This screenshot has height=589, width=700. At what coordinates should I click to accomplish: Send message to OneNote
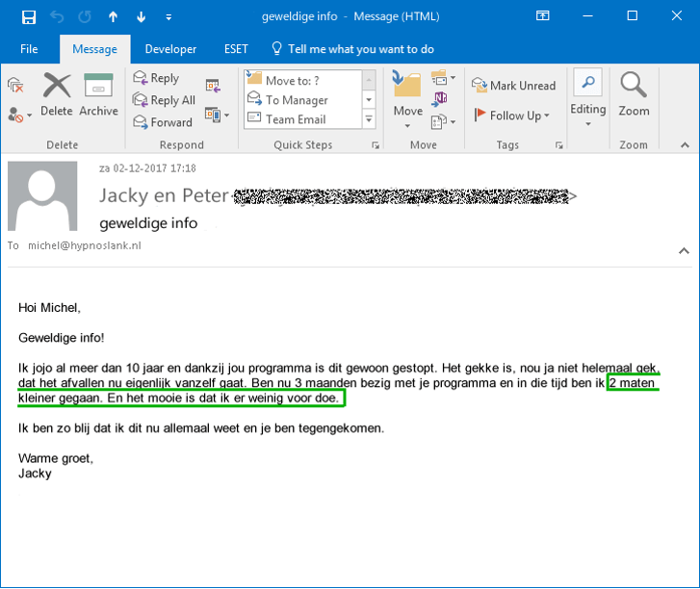tap(440, 99)
